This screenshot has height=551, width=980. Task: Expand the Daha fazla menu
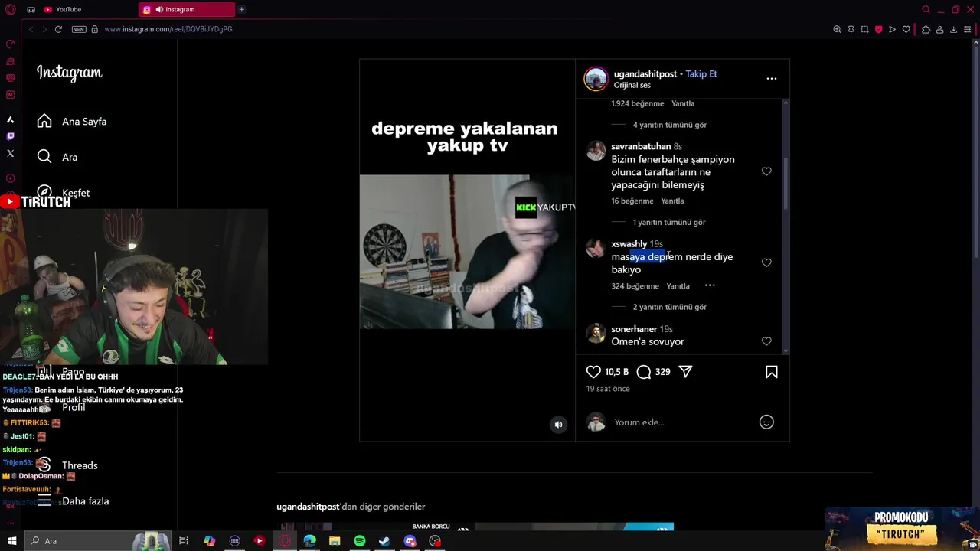point(73,501)
